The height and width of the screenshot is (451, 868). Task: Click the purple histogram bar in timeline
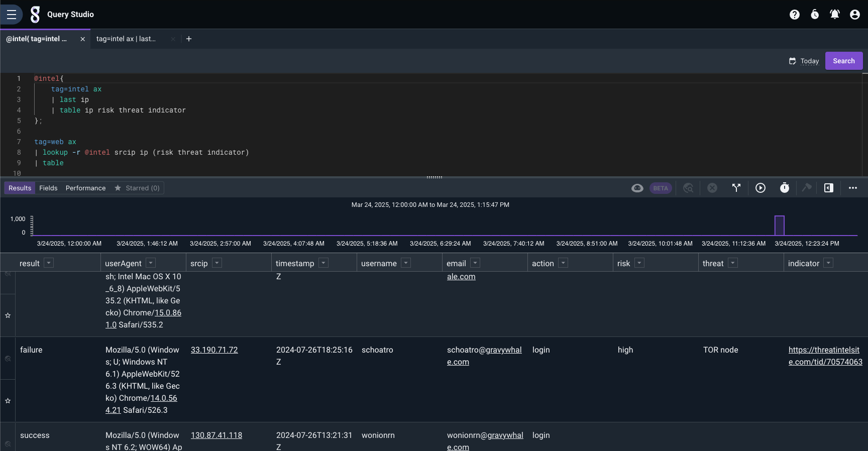780,225
